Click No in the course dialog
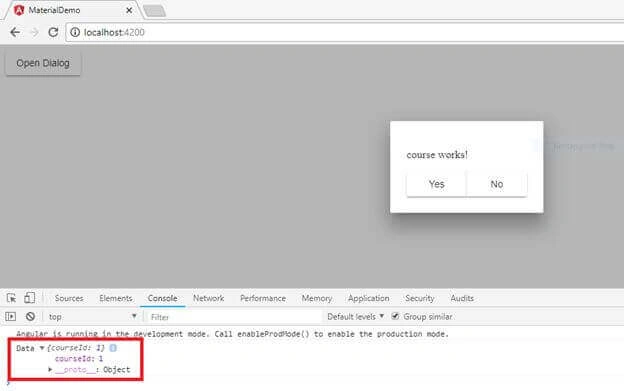The height and width of the screenshot is (391, 624). (x=497, y=184)
